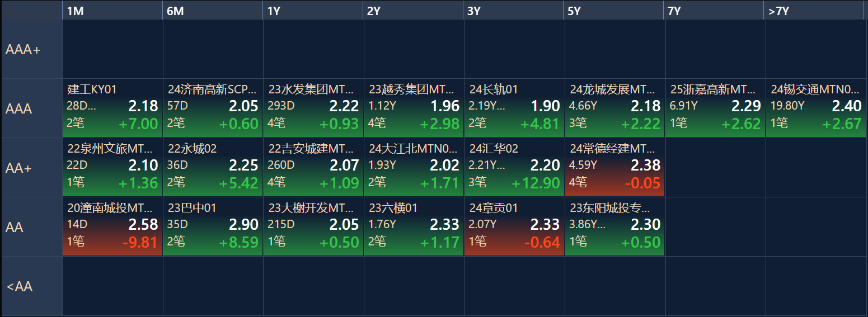Click the -9.81 change value
The width and height of the screenshot is (868, 317).
[x=140, y=242]
